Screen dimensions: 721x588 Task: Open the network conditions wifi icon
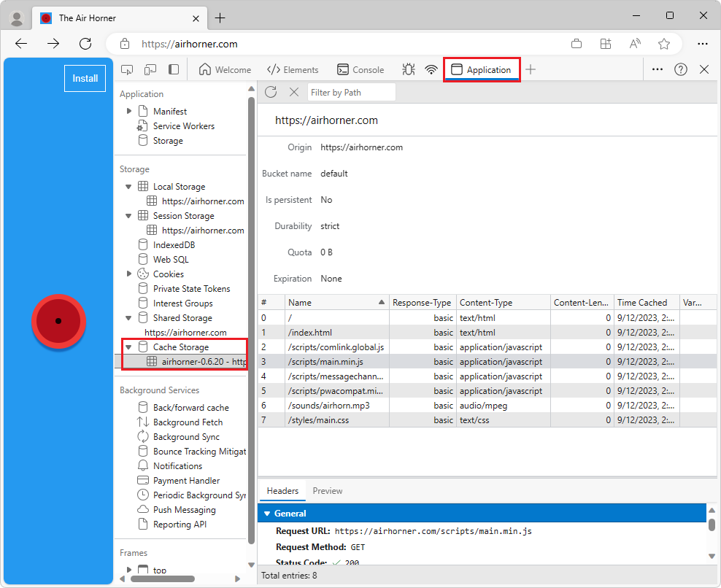pyautogui.click(x=431, y=69)
